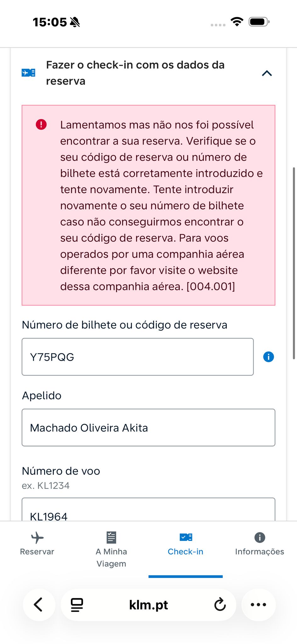Go back with the browser back arrow
Image resolution: width=297 pixels, height=644 pixels.
[x=39, y=604]
